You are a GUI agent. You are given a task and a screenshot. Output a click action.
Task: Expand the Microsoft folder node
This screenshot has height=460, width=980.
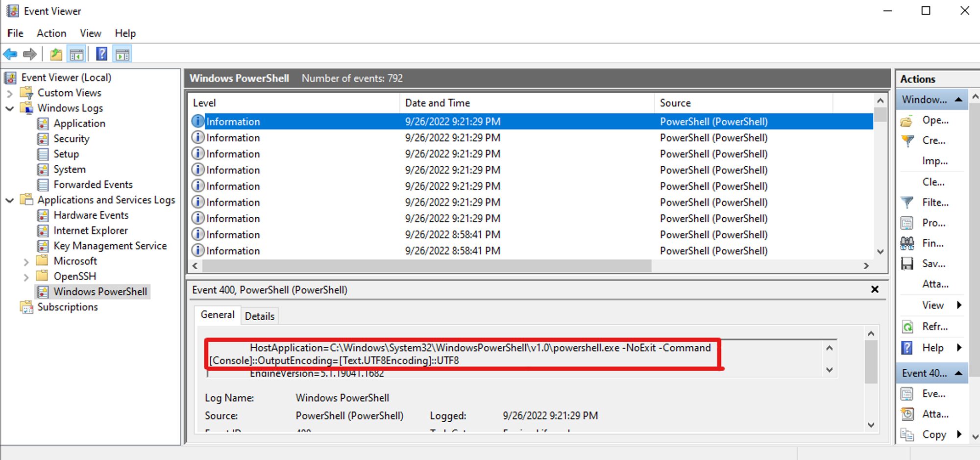pos(26,262)
